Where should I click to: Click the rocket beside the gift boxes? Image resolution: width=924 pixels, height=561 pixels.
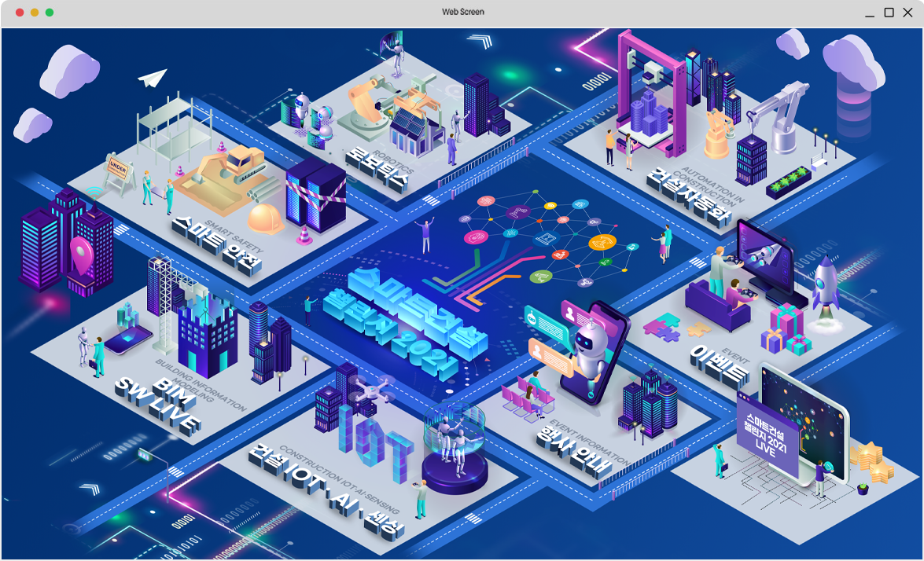coord(826,285)
